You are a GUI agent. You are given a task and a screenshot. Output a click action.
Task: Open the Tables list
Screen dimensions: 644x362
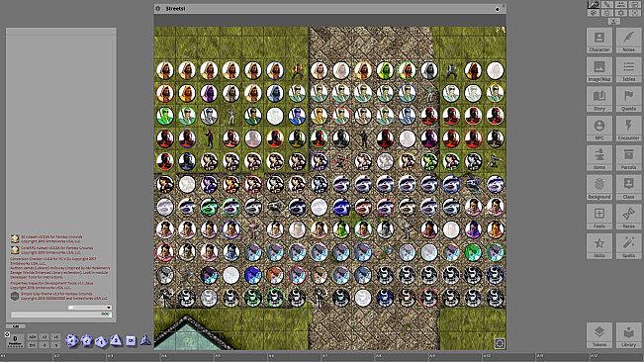point(628,70)
